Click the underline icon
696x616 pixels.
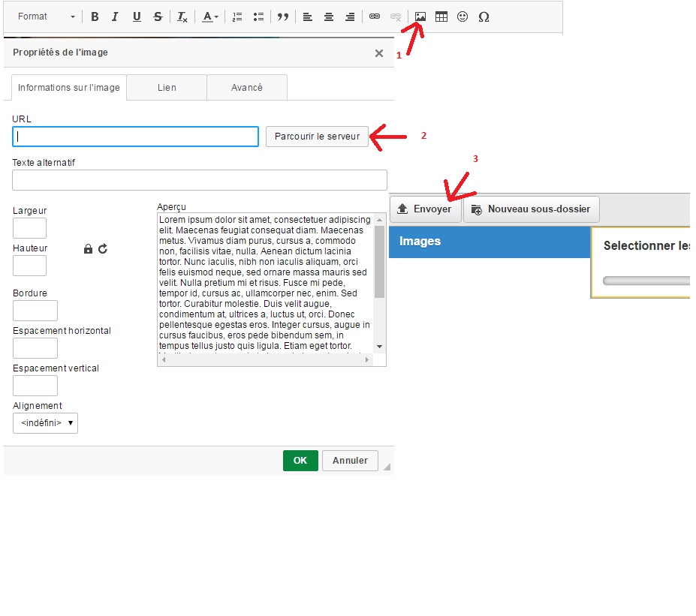pos(136,17)
